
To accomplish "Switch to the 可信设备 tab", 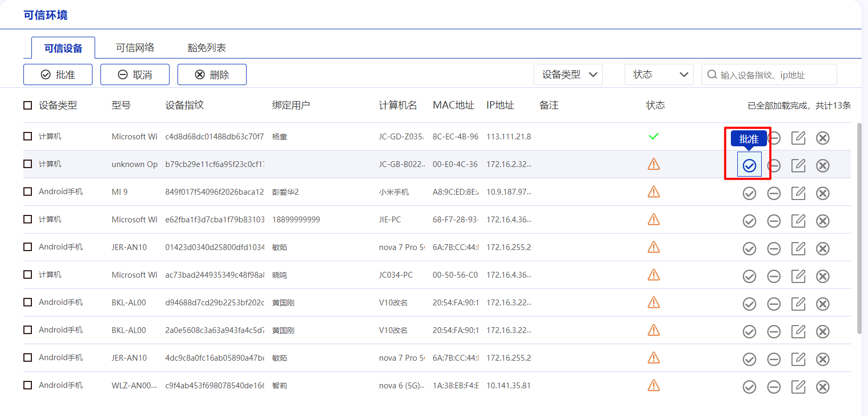I will 63,48.
